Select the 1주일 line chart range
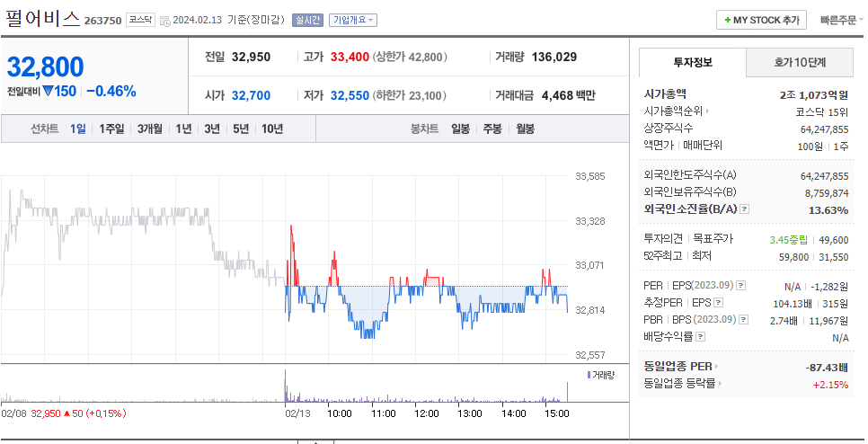The width and height of the screenshot is (868, 444). coord(111,129)
